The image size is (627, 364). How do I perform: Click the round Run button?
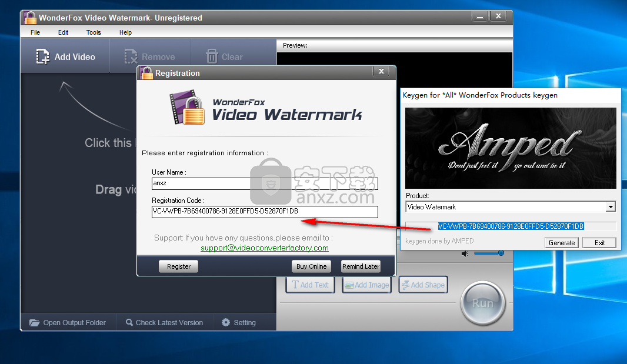point(483,303)
